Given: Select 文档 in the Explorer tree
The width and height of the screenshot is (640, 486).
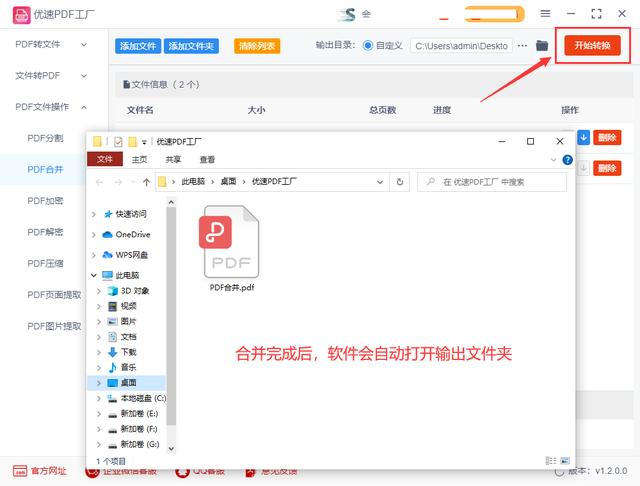Looking at the screenshot, I should point(127,337).
